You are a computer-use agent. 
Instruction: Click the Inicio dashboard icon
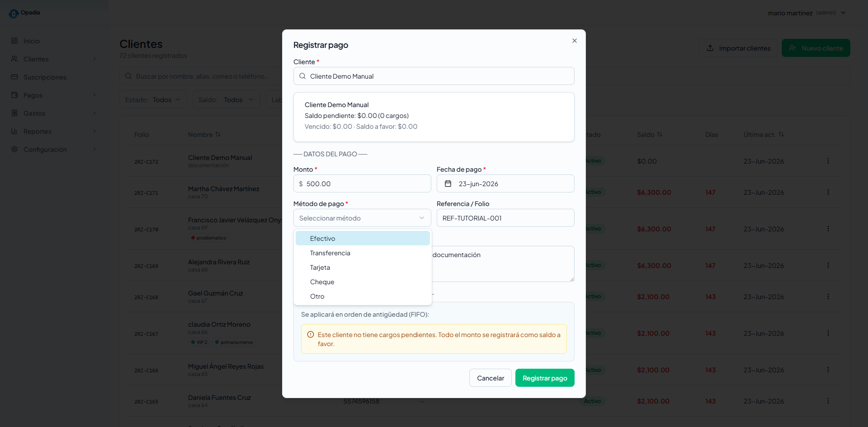(14, 41)
